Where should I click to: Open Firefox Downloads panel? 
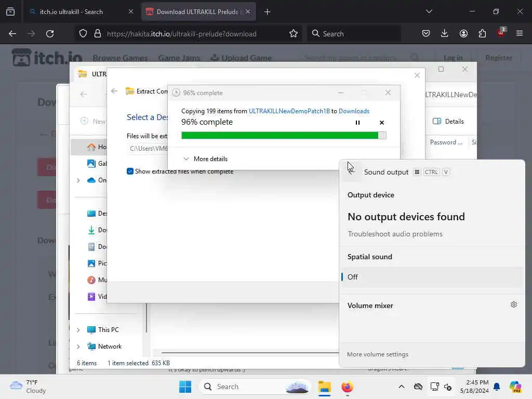coord(445,34)
